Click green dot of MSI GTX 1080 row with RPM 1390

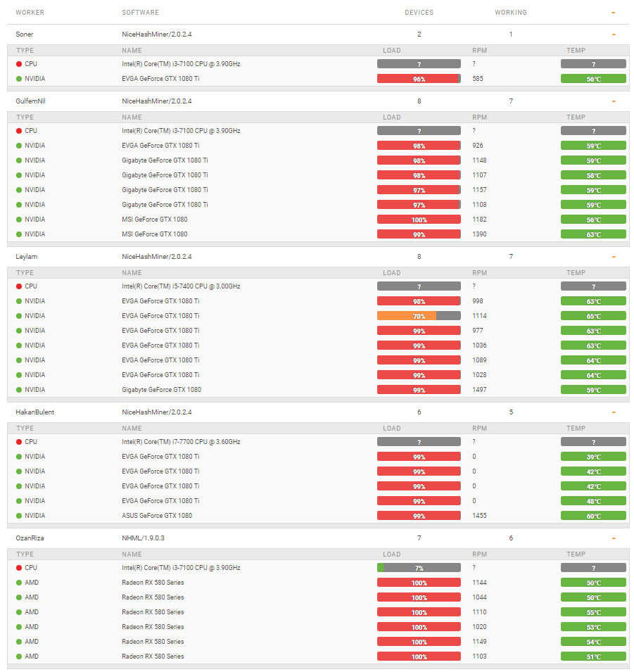point(19,234)
